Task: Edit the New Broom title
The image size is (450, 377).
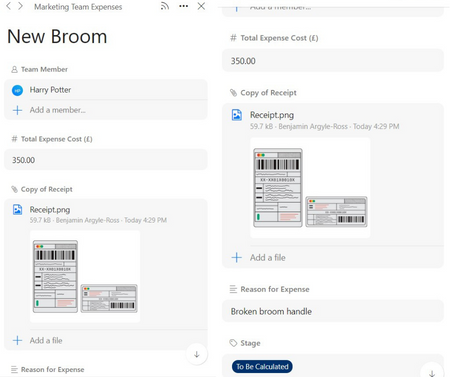Action: click(57, 36)
